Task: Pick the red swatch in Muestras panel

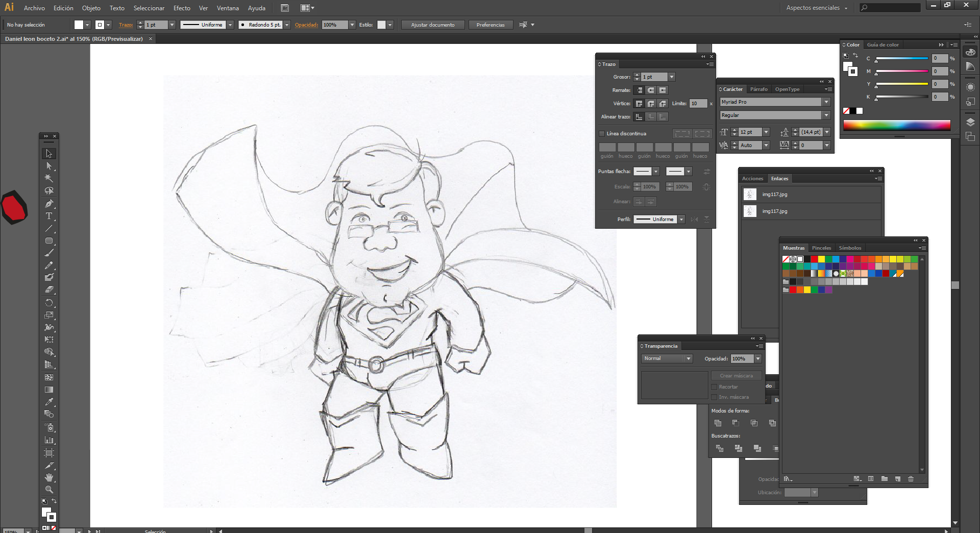Action: click(814, 259)
